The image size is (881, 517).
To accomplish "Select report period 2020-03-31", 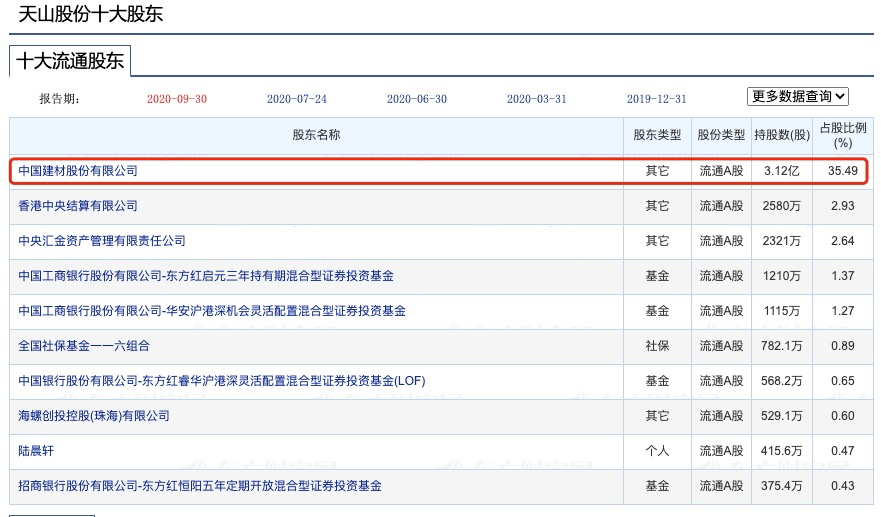I will (537, 99).
